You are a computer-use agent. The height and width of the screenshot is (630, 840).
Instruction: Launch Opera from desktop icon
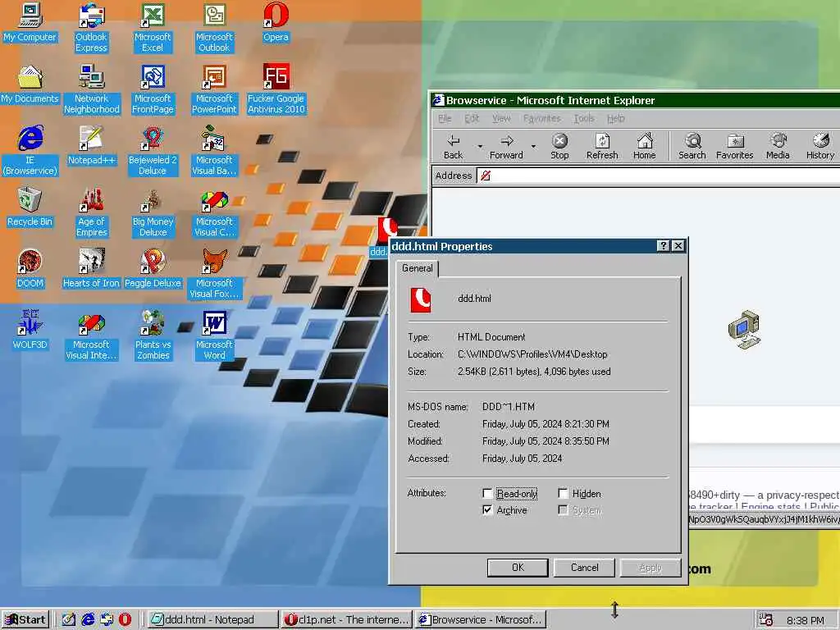tap(276, 23)
